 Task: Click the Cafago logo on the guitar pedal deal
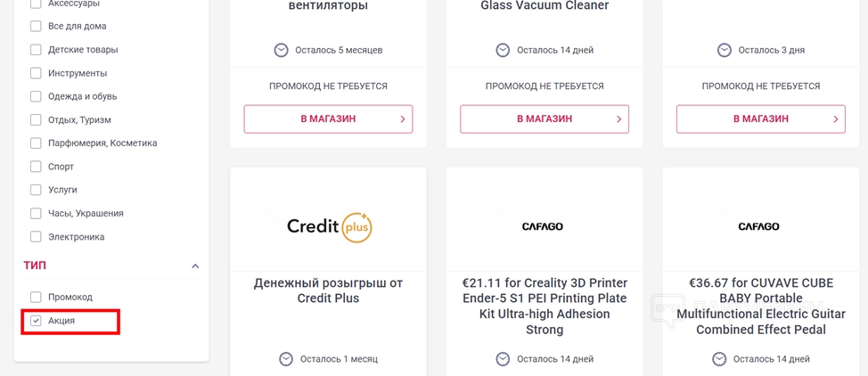pos(759,226)
